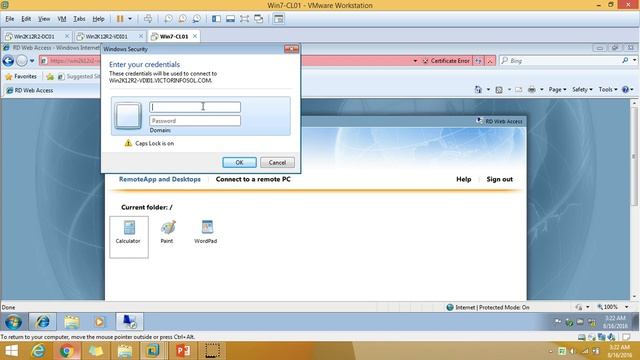640x360 pixels.
Task: Take a snapshot of this virtual machine
Action: [168, 19]
